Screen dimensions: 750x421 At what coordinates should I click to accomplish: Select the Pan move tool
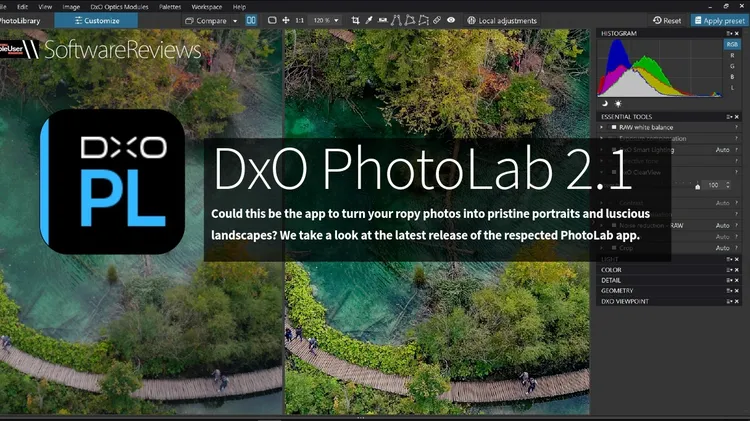click(286, 20)
